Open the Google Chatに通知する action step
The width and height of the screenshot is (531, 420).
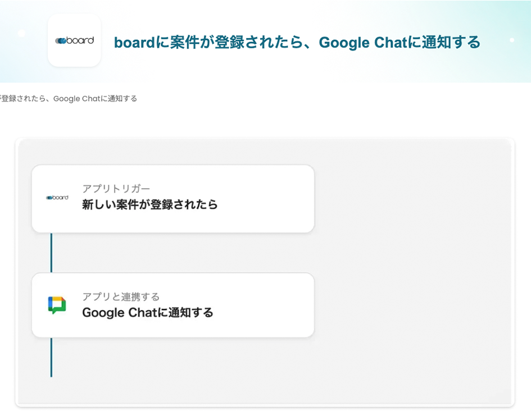173,305
